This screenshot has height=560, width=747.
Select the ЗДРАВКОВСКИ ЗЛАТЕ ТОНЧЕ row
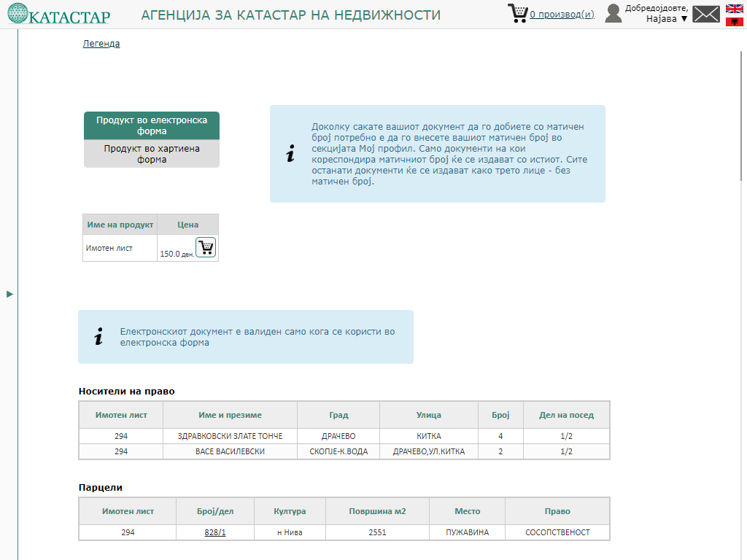click(x=230, y=436)
